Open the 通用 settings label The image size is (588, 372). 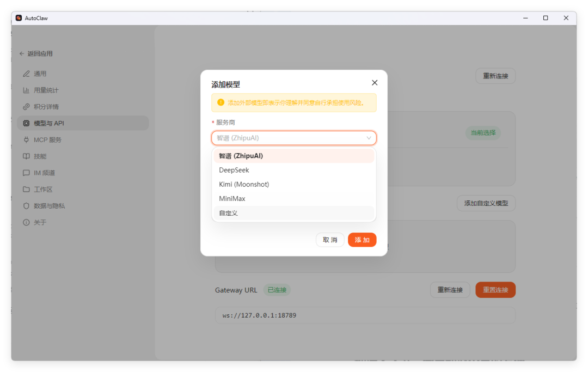pyautogui.click(x=40, y=74)
